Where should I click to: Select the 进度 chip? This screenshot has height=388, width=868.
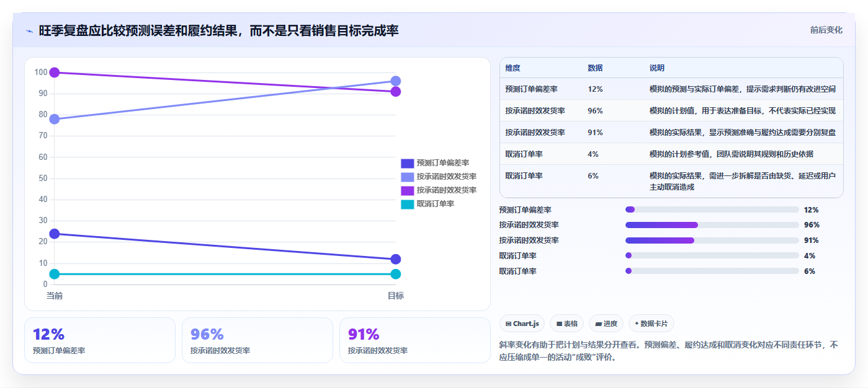[x=606, y=324]
